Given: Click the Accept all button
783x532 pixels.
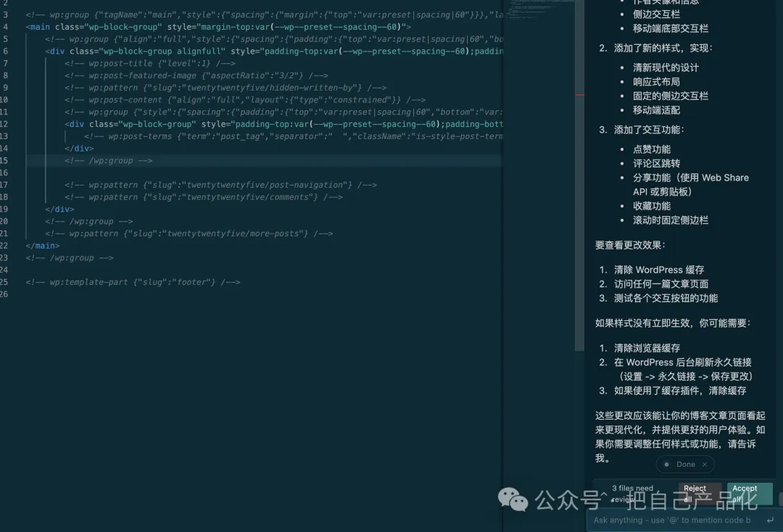Looking at the screenshot, I should (750, 493).
